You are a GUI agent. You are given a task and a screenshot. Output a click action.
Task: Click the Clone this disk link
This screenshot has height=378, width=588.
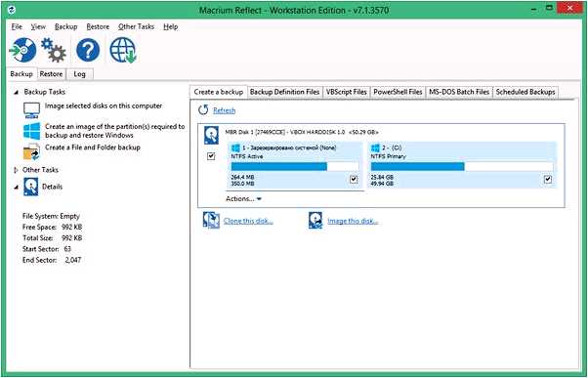click(248, 221)
